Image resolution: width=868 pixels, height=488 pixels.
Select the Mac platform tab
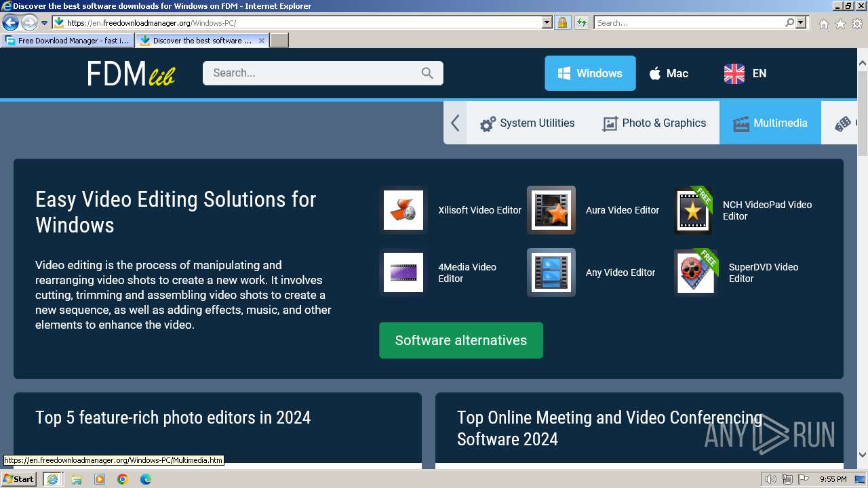click(x=668, y=73)
